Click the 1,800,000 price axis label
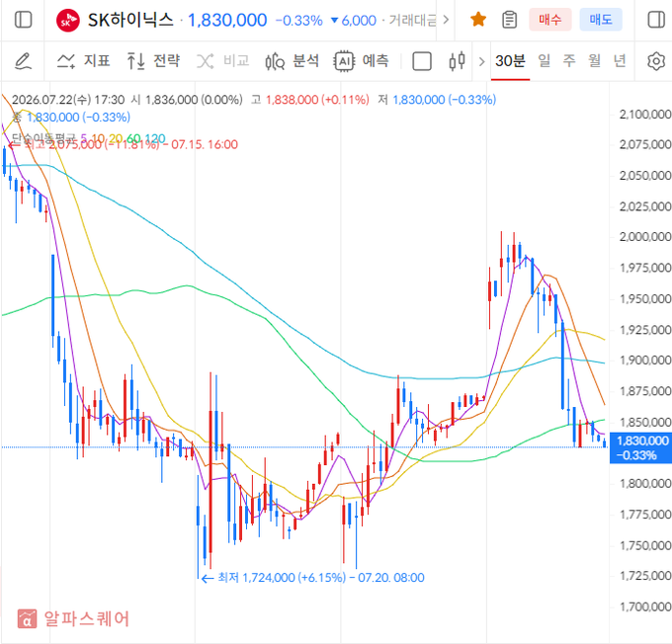The height and width of the screenshot is (644, 672). click(645, 484)
